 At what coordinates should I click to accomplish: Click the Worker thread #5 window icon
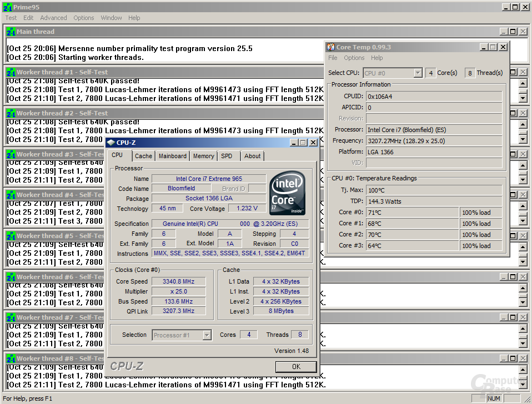tap(11, 236)
